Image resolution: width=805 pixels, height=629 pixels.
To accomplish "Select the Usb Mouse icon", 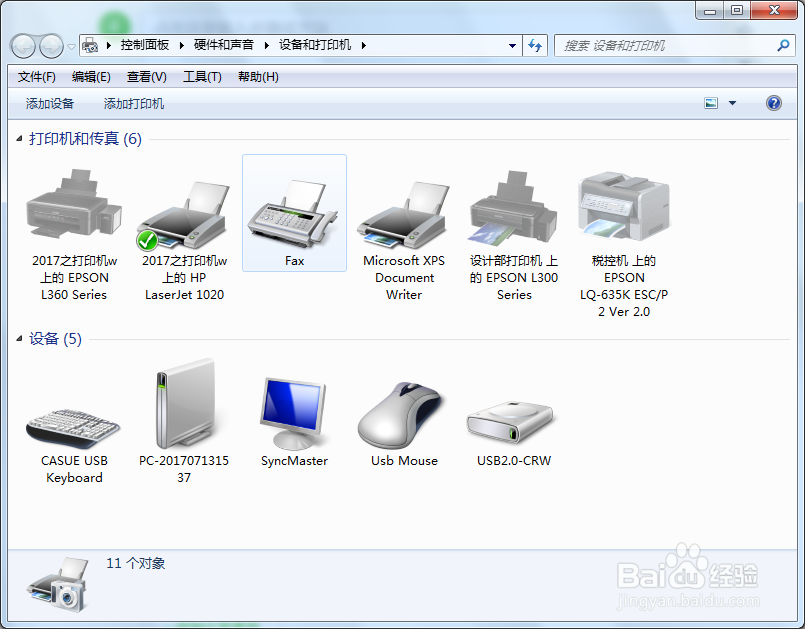I will [400, 415].
